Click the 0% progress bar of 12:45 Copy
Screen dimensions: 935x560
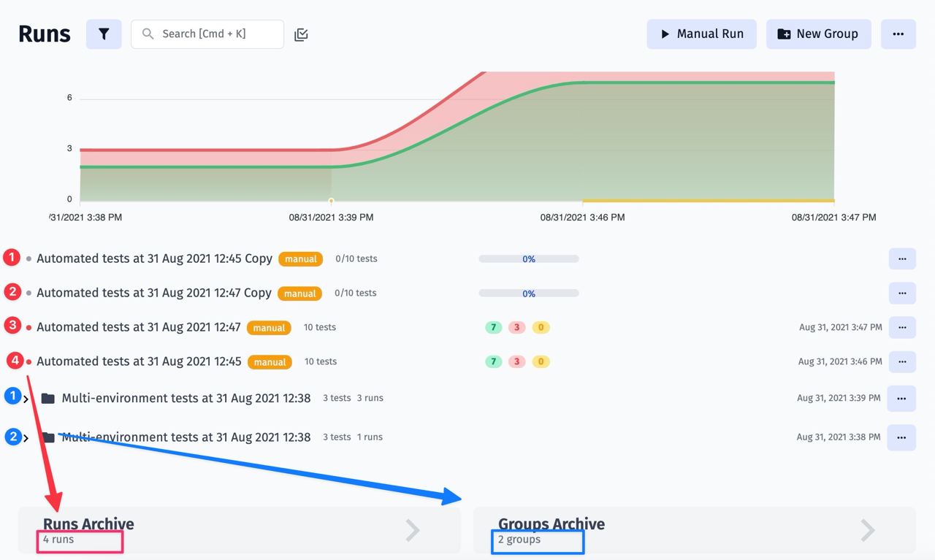529,259
